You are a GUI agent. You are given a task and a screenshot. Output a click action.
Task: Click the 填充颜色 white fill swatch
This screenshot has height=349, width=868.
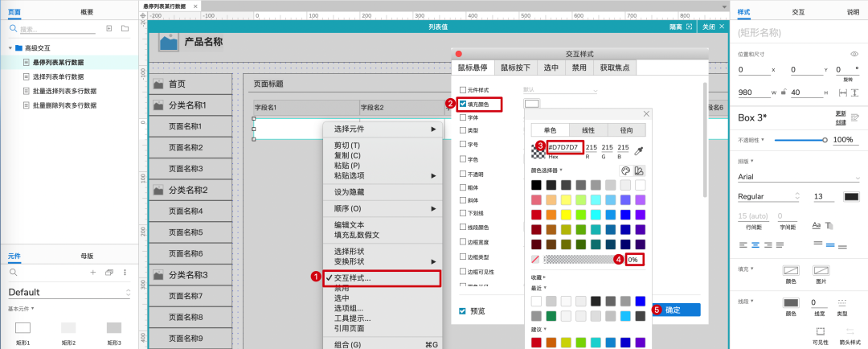[531, 104]
